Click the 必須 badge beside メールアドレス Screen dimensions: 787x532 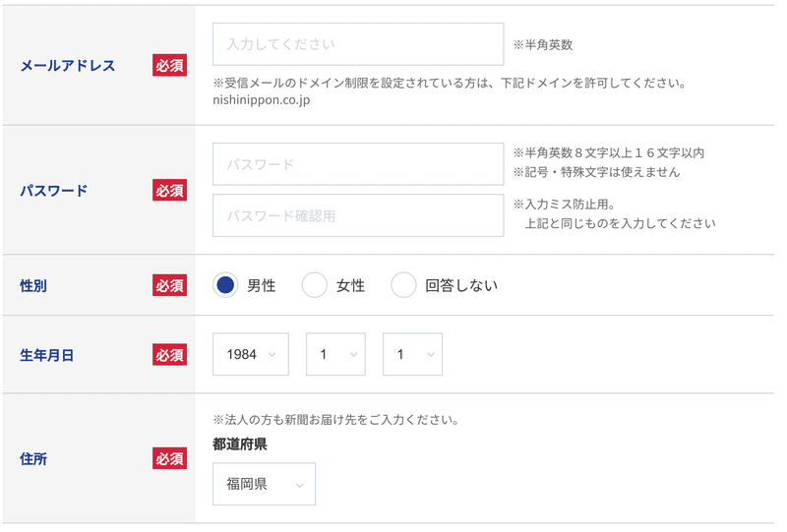click(x=169, y=65)
